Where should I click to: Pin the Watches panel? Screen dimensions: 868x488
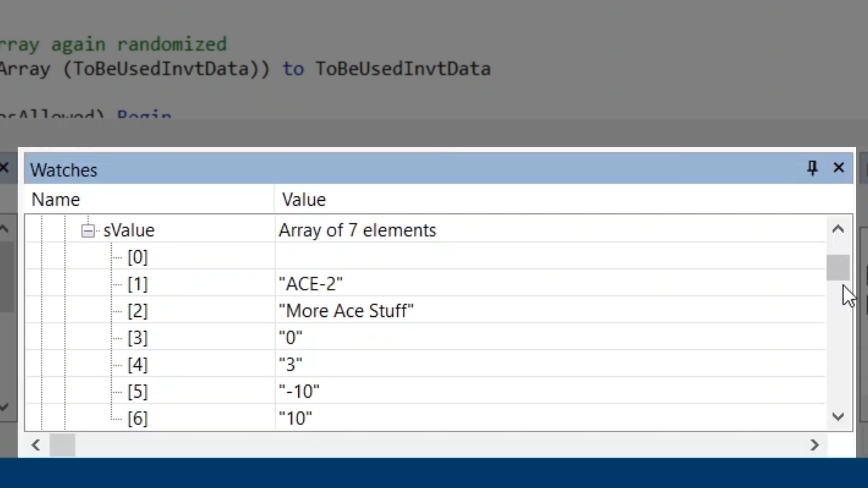(812, 168)
